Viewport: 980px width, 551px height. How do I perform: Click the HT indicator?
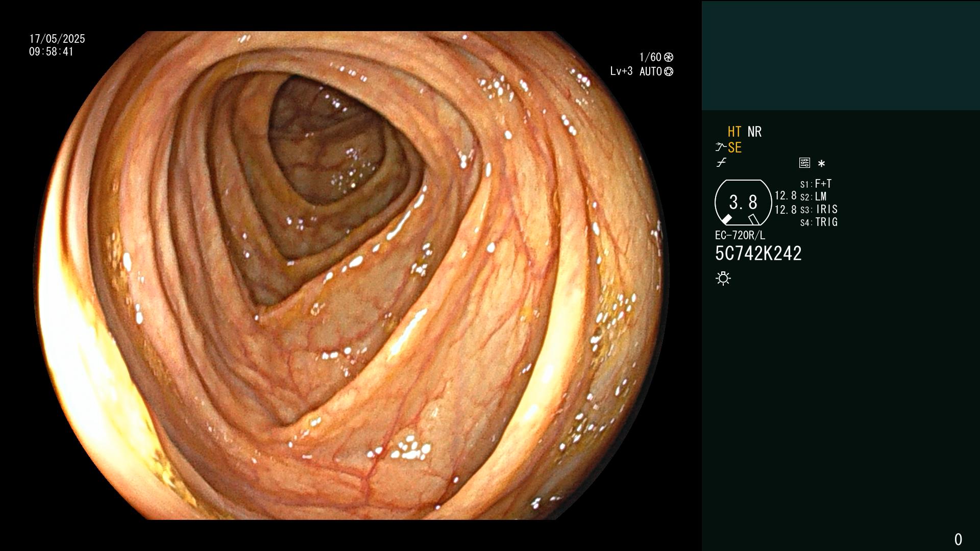[x=734, y=132]
